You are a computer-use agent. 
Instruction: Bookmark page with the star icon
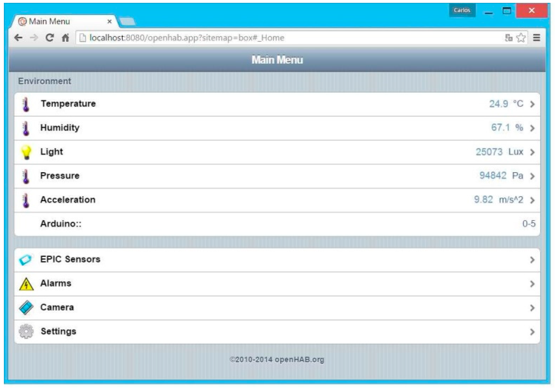(521, 38)
